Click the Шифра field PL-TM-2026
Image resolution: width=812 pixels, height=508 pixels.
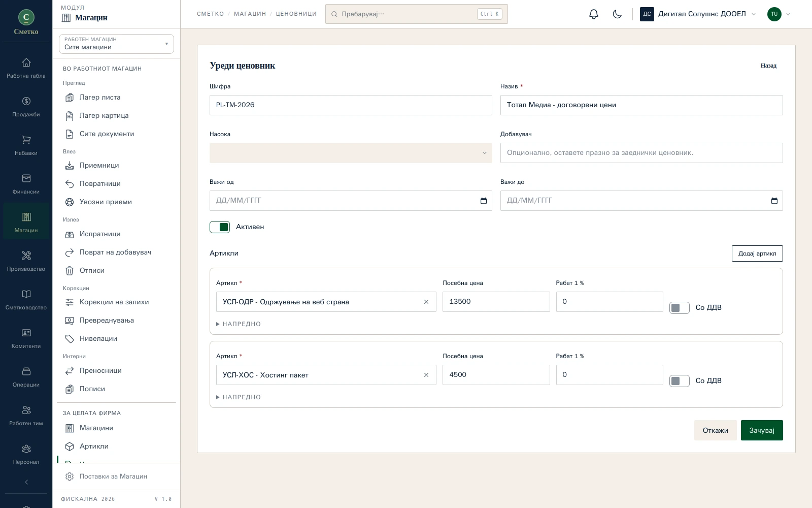click(x=351, y=105)
